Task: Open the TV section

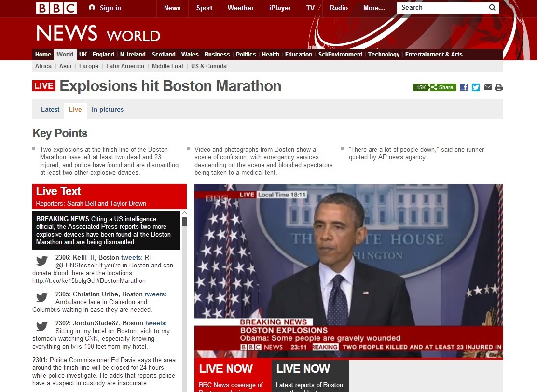Action: click(x=310, y=8)
